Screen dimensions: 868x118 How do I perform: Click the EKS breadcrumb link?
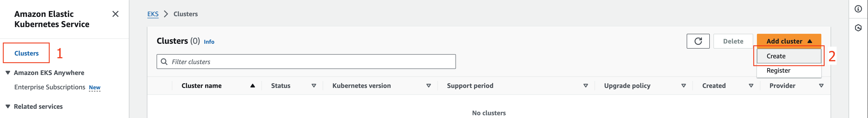pos(153,14)
